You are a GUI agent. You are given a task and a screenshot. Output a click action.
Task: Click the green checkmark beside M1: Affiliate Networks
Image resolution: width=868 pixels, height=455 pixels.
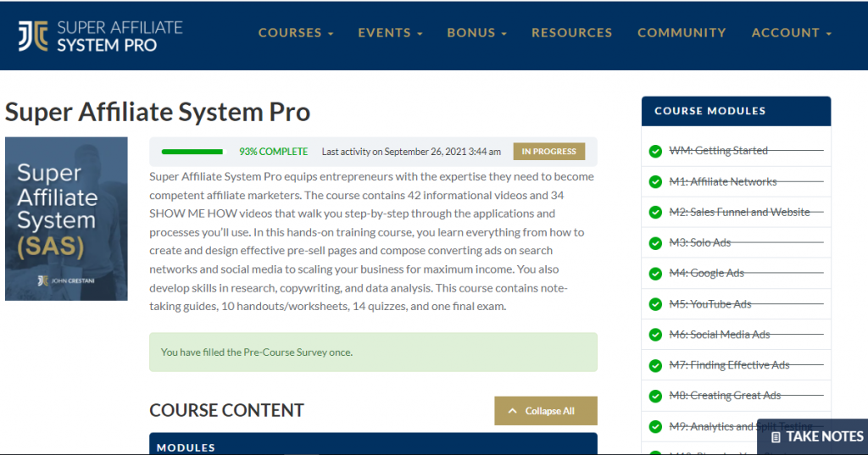655,181
